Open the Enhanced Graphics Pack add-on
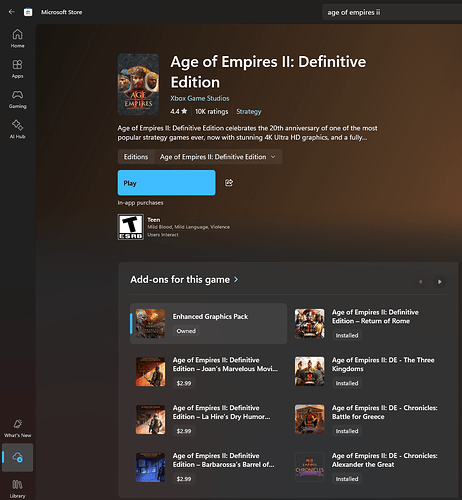 click(x=208, y=323)
